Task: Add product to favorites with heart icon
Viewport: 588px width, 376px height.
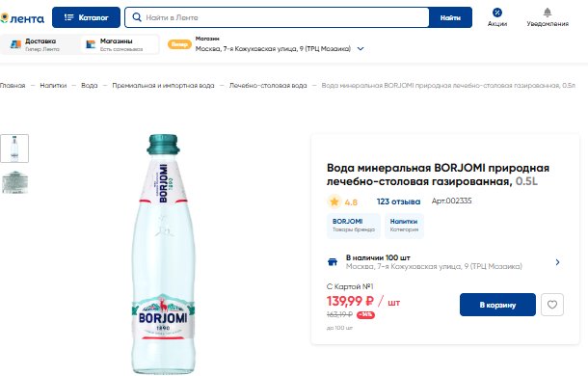Action: (552, 305)
